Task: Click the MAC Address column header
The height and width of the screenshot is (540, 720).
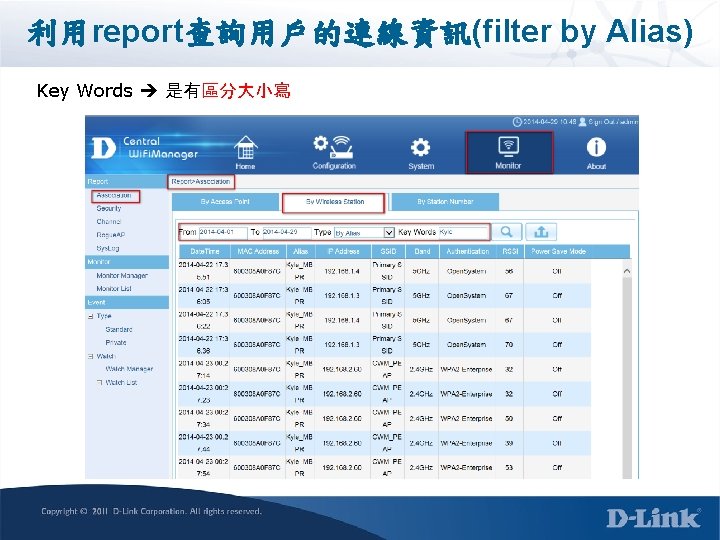Action: 258,252
